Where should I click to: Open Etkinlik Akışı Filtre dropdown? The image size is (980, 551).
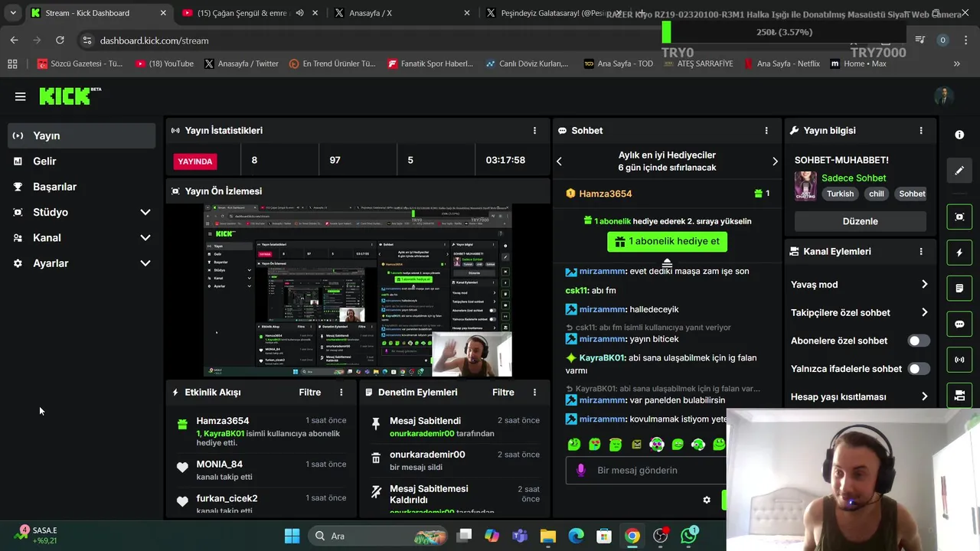pos(309,392)
